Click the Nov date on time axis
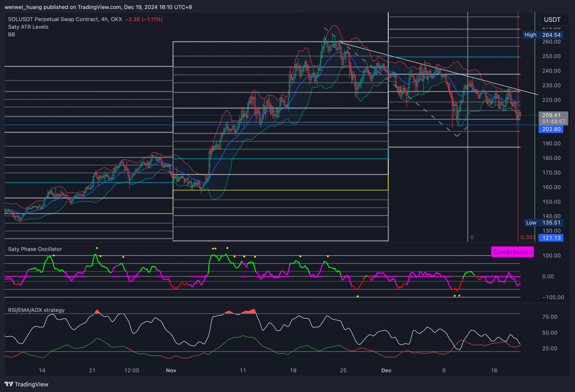Screen dimensions: 575x392 click(x=171, y=370)
